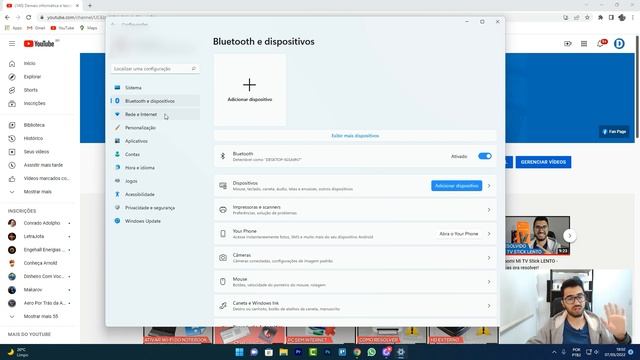This screenshot has height=360, width=640.
Task: Open YouTube apps grid icon
Action: coord(584,44)
